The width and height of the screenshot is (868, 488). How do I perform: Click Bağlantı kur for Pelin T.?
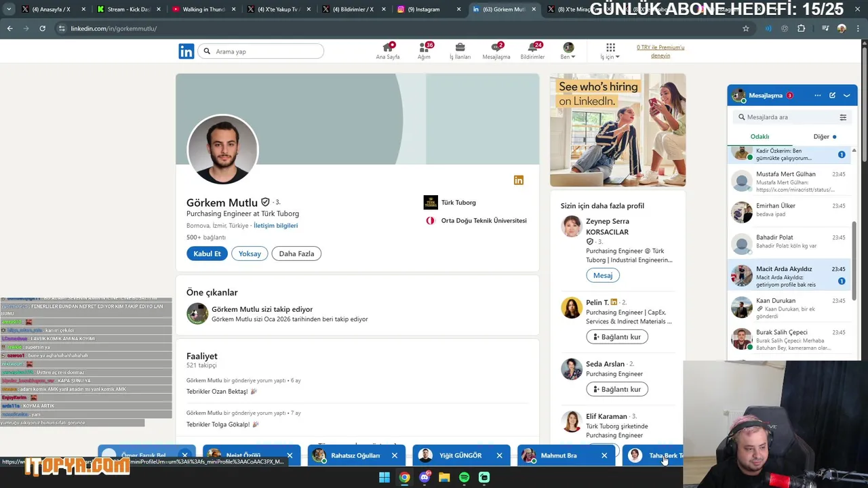(617, 337)
